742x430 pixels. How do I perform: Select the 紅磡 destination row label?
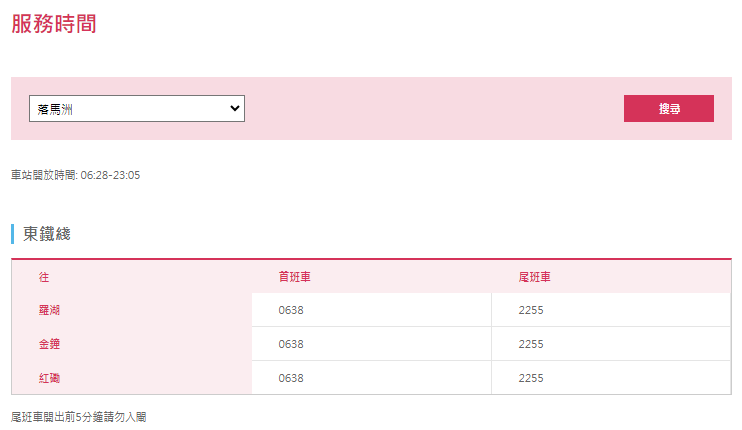[x=49, y=378]
